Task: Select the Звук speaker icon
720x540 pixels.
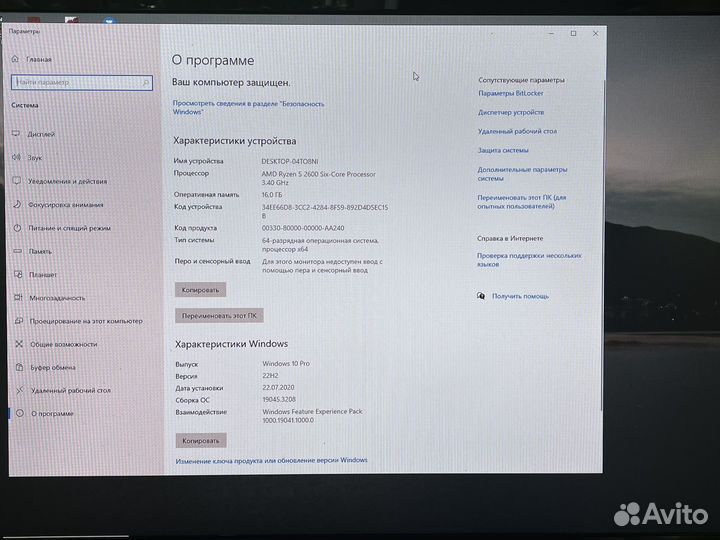Action: coord(16,157)
